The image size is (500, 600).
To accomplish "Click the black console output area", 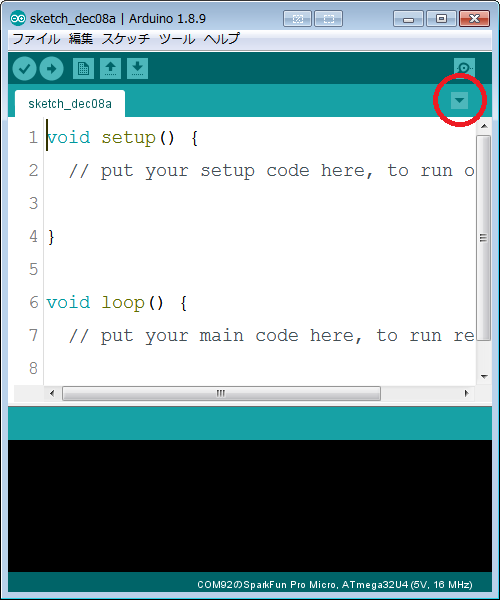I will 250,506.
